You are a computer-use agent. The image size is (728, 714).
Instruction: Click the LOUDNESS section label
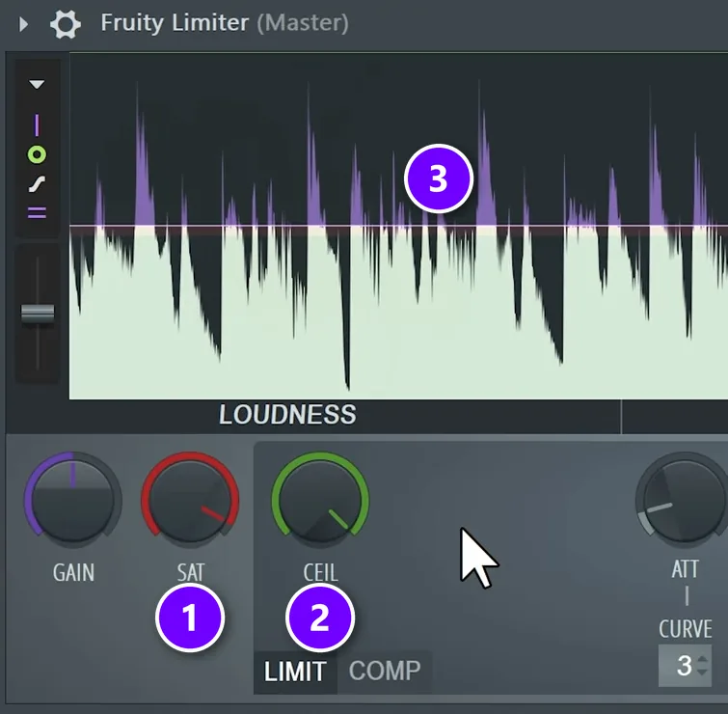point(287,414)
